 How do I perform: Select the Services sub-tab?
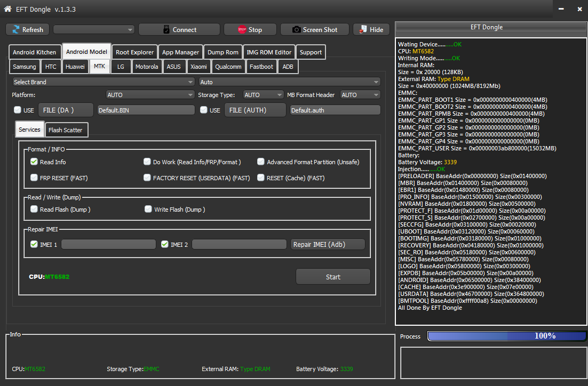pyautogui.click(x=30, y=130)
